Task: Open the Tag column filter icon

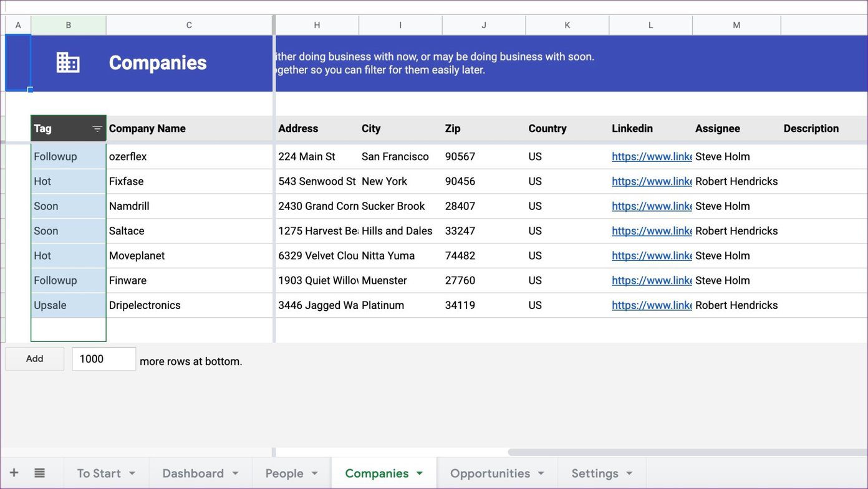Action: 97,129
